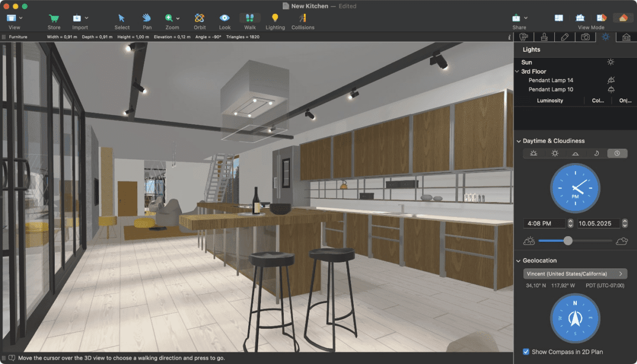Select Pendant Lamp 10 in lights list
637x364 pixels.
pyautogui.click(x=551, y=90)
